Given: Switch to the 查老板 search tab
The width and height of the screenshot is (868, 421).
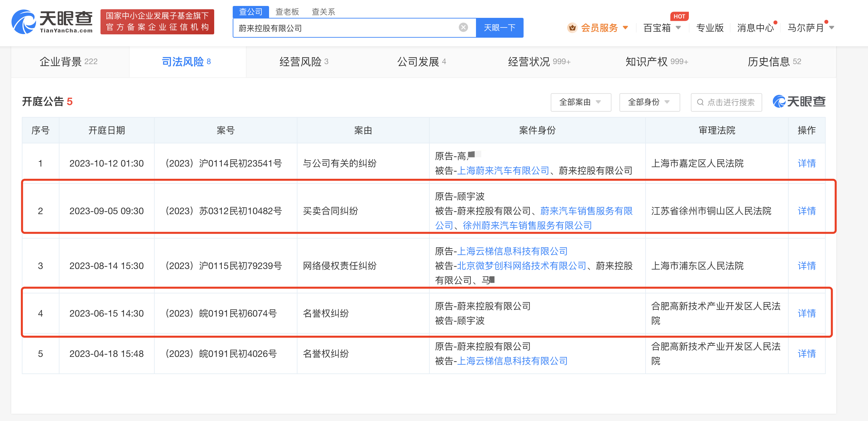Looking at the screenshot, I should pos(287,12).
